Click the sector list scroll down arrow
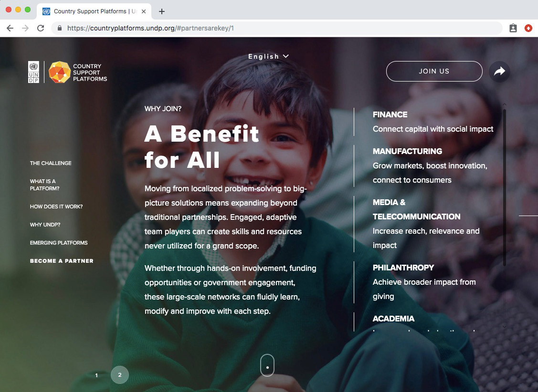 505,327
